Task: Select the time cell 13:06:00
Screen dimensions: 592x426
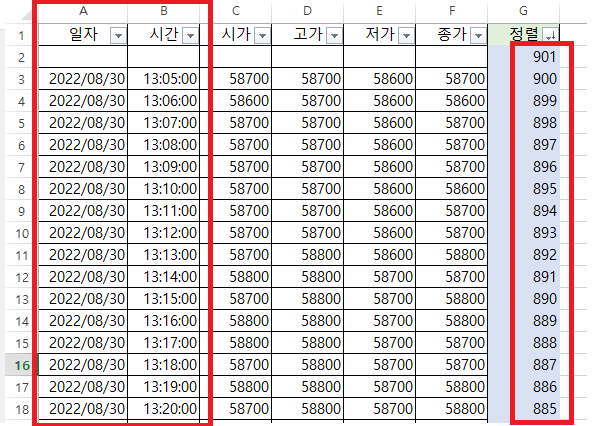Action: [163, 101]
